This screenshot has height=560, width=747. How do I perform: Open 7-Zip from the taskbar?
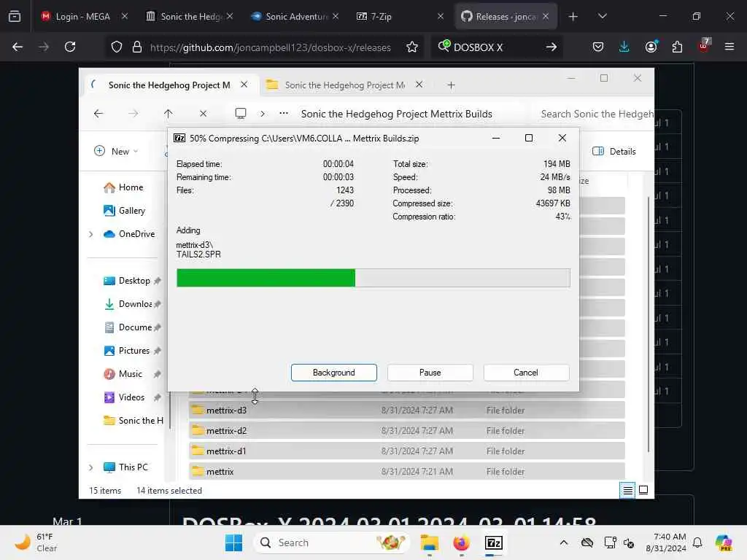494,542
